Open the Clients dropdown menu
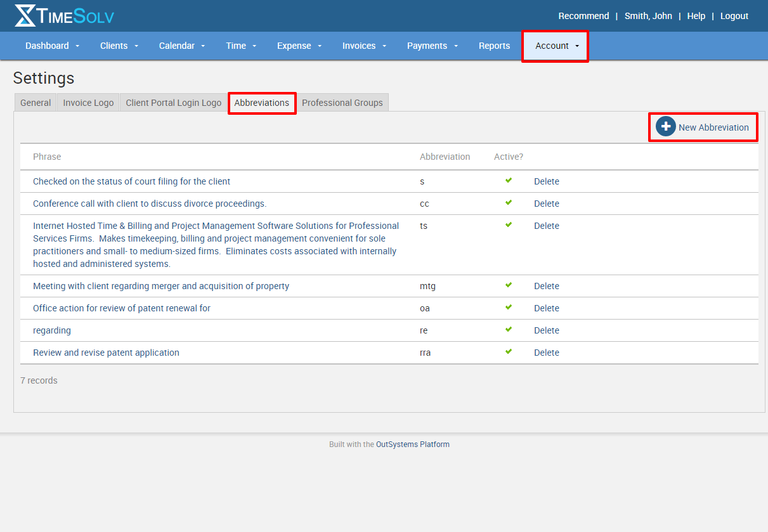Image resolution: width=768 pixels, height=532 pixels. click(119, 46)
